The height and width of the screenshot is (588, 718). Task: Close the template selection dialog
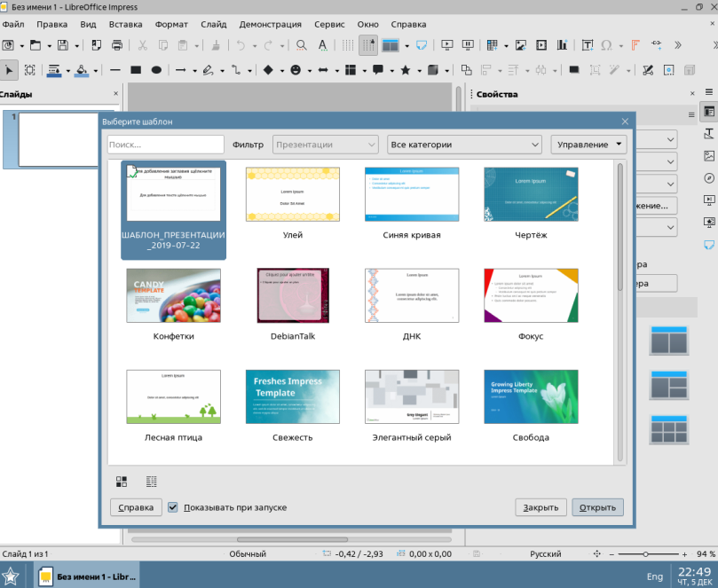pos(625,122)
